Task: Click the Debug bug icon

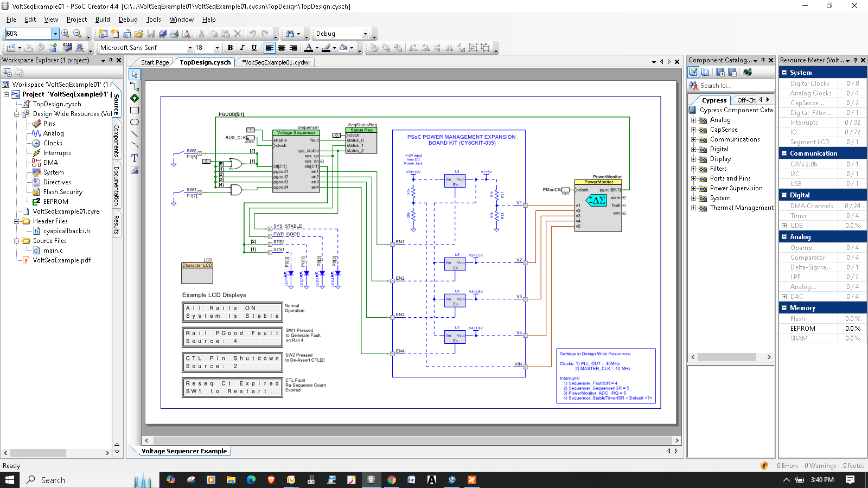Action: 80,48
